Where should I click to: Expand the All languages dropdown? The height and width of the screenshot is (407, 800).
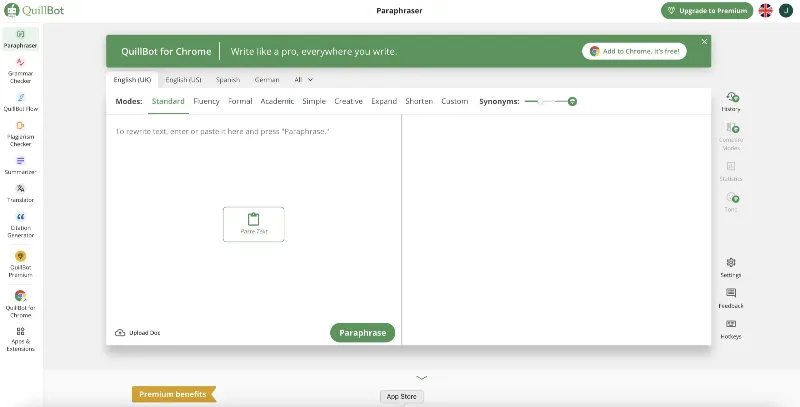304,79
